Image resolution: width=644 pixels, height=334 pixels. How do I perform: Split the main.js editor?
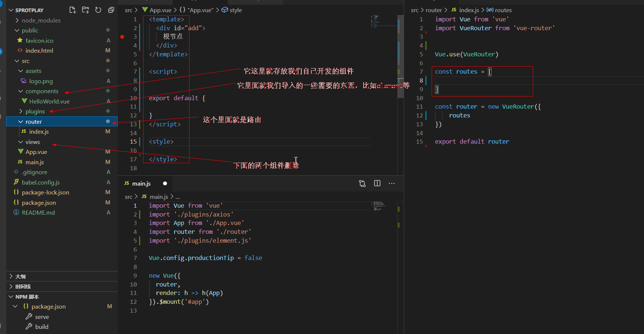(x=377, y=183)
